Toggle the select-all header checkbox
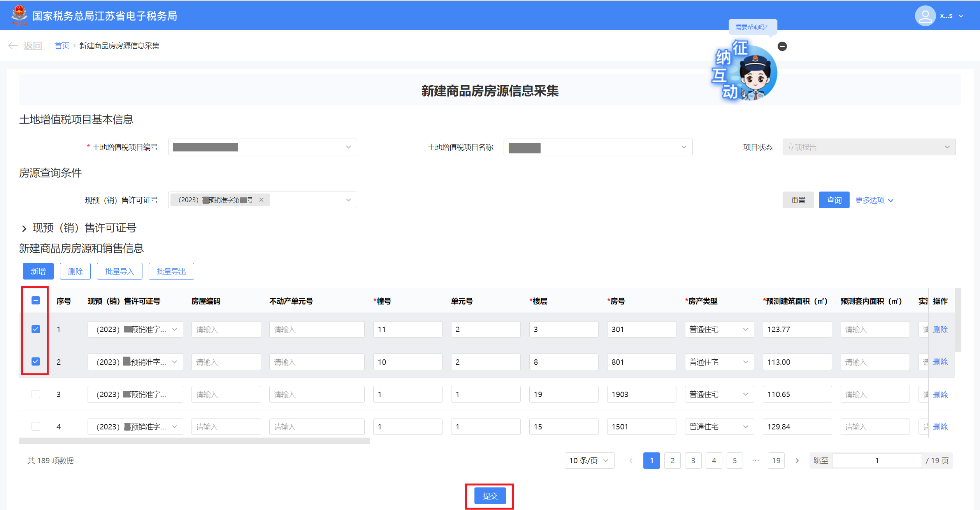Viewport: 980px width, 510px height. [36, 300]
